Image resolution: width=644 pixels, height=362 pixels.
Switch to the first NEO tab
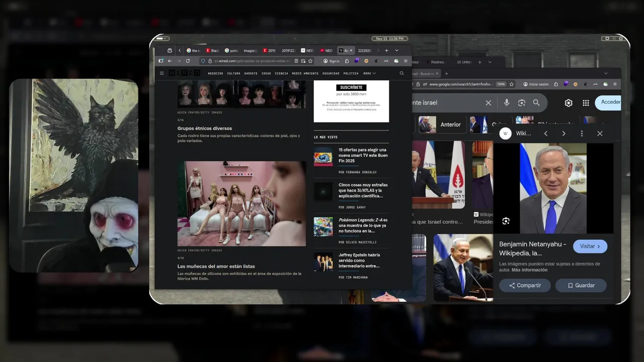click(307, 50)
